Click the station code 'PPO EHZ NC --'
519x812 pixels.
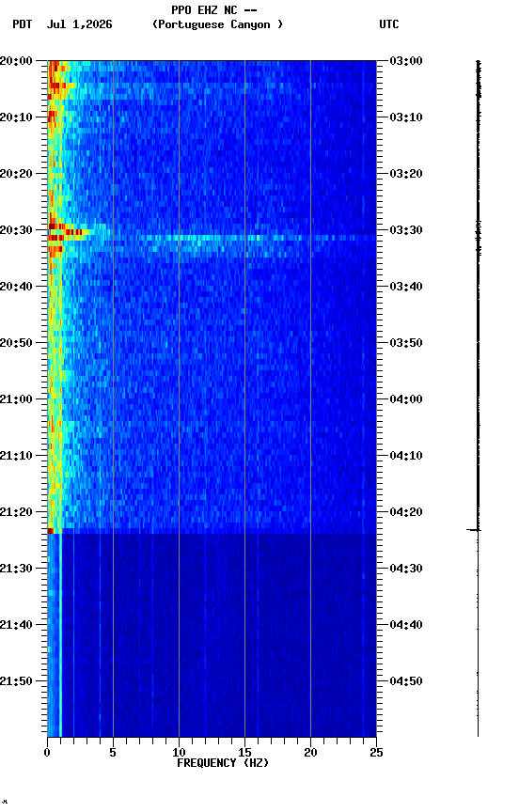pyautogui.click(x=214, y=10)
